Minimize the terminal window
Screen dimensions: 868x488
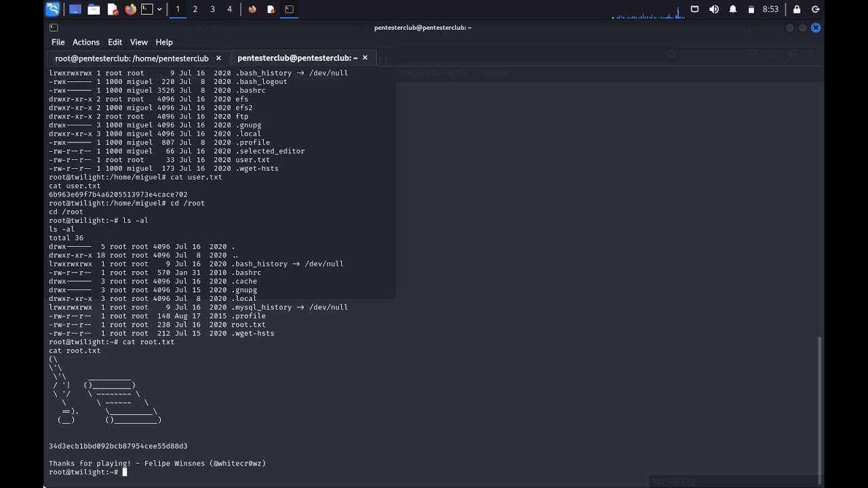tap(789, 28)
